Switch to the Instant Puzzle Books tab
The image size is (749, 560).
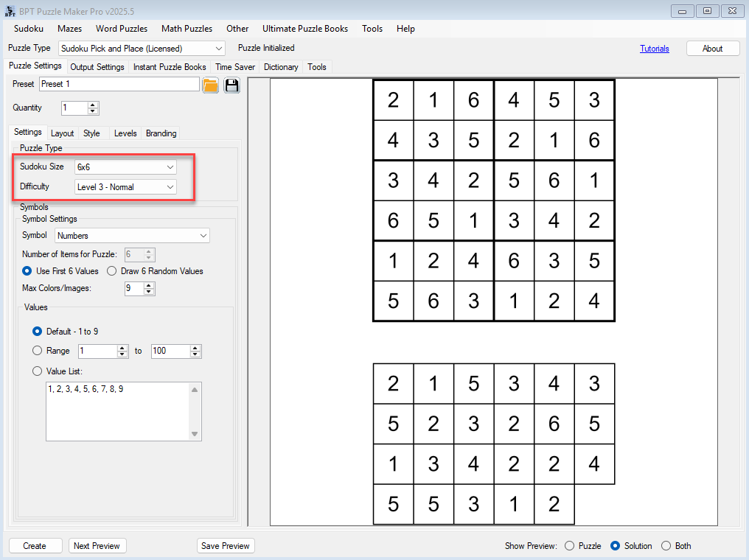pos(170,67)
